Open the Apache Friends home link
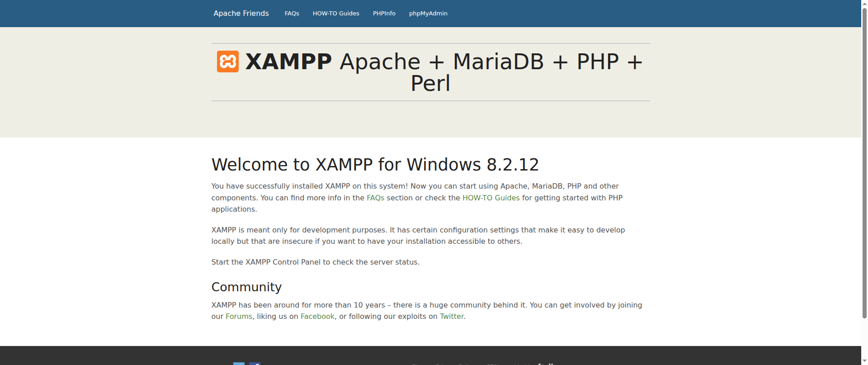This screenshot has height=365, width=868. 241,14
